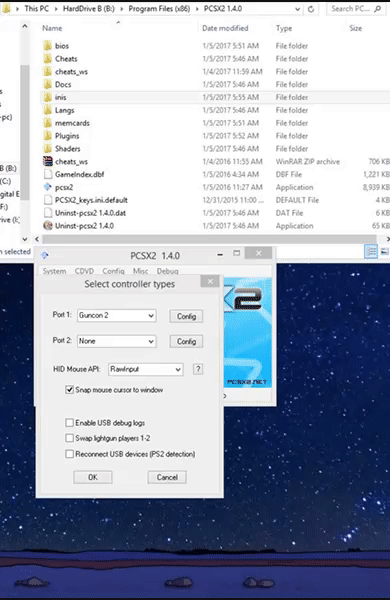
Task: Select the cheats_ws WinRAR archive icon
Action: (47, 161)
